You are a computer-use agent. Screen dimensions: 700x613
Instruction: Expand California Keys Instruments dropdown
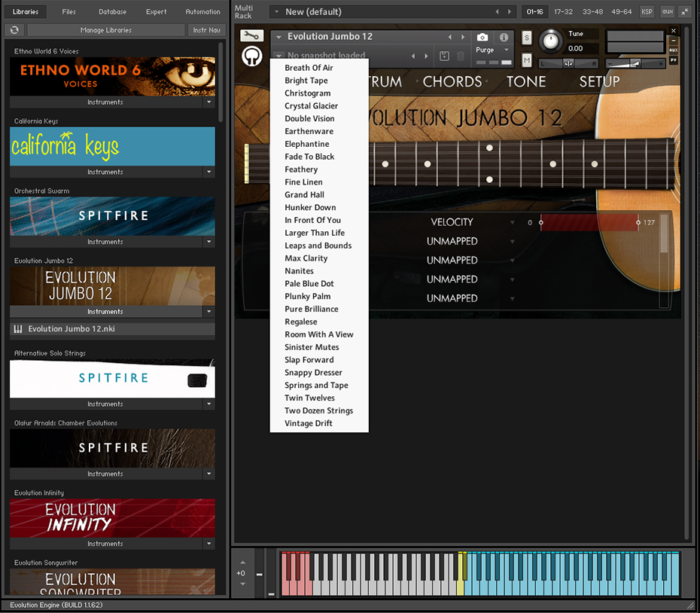click(209, 172)
